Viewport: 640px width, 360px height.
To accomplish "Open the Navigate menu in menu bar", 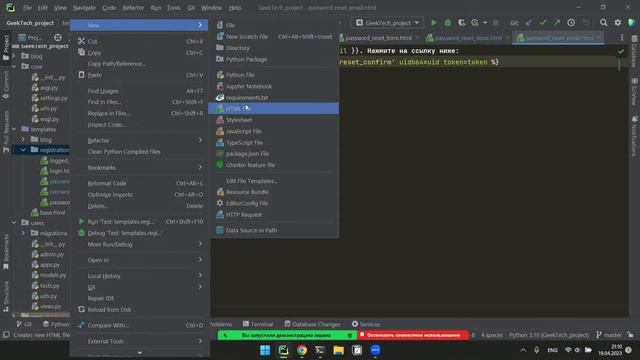I will pyautogui.click(x=84, y=8).
